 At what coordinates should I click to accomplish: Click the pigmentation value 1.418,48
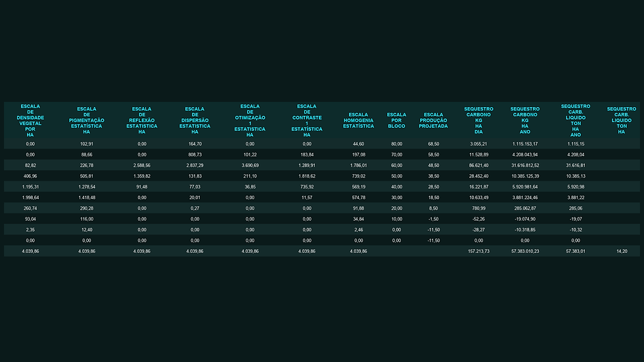[87, 197]
